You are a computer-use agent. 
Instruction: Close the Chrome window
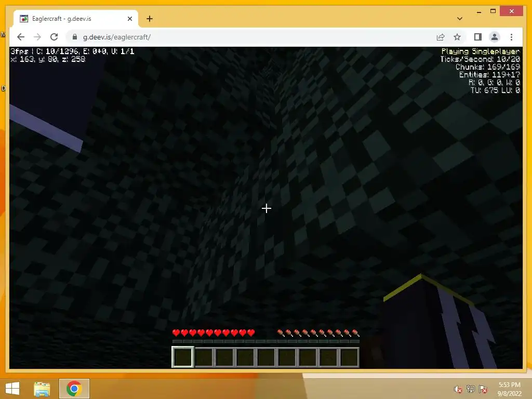pos(512,11)
